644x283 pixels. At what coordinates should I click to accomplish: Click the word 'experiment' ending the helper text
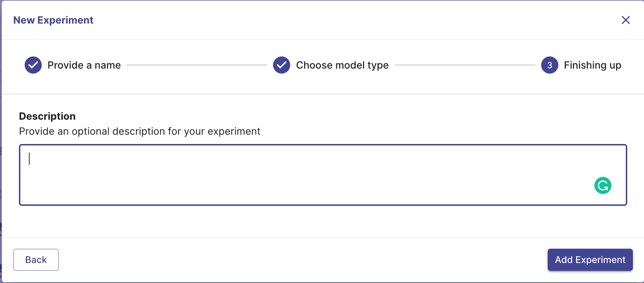[234, 131]
